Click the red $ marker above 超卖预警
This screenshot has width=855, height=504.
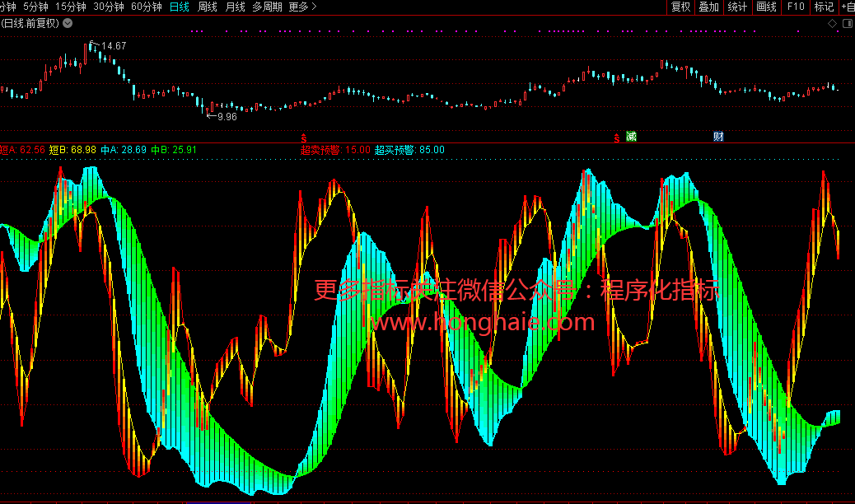pyautogui.click(x=304, y=137)
